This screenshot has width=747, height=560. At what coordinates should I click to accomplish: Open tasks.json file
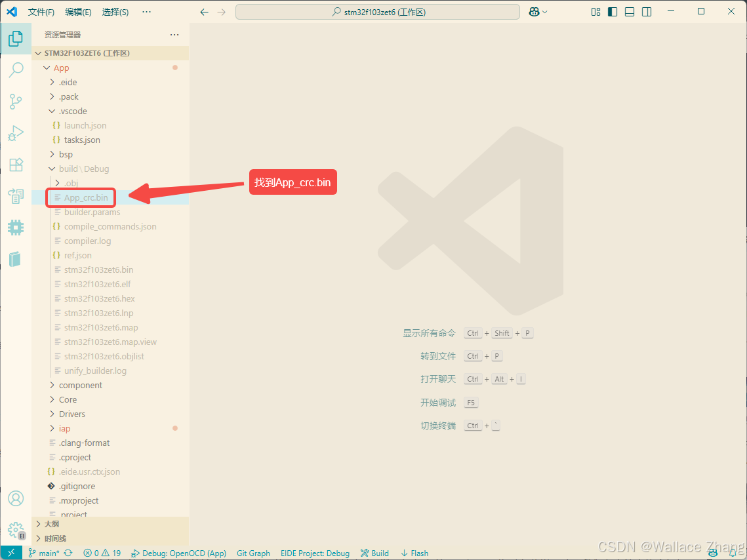click(111, 140)
